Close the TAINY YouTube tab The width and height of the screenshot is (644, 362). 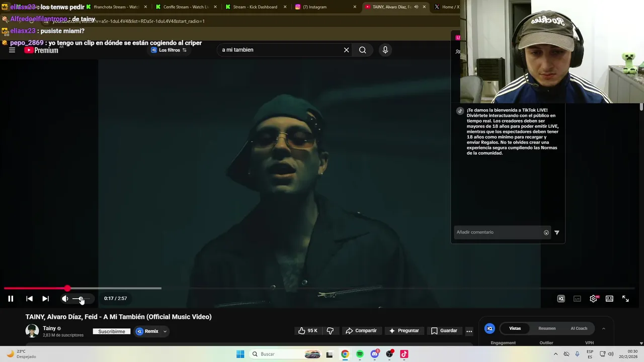(424, 7)
